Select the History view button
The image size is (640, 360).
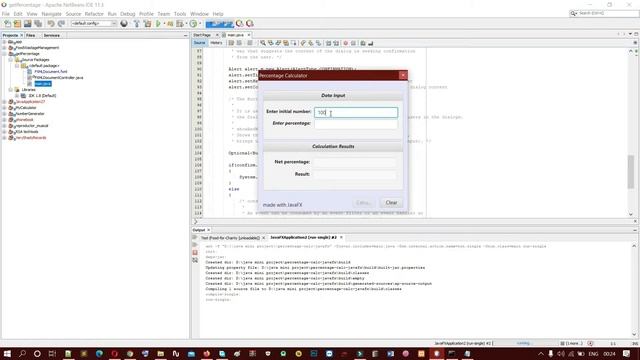(216, 43)
